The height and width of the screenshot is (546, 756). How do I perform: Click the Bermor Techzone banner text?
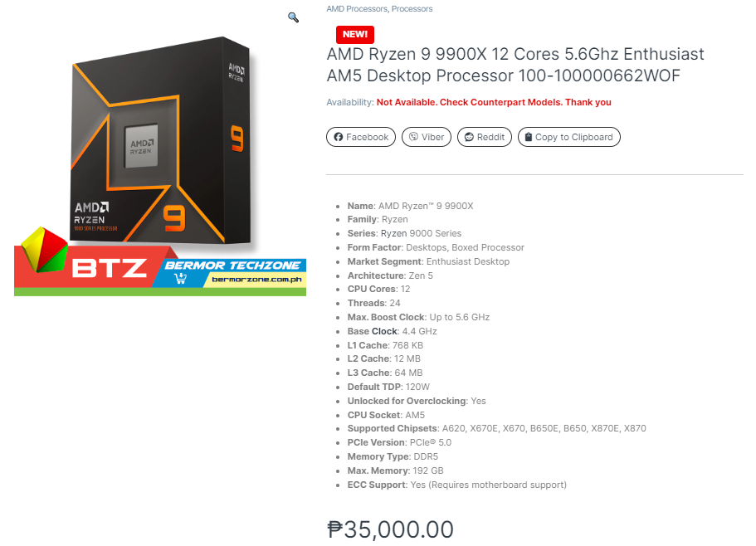tap(232, 265)
